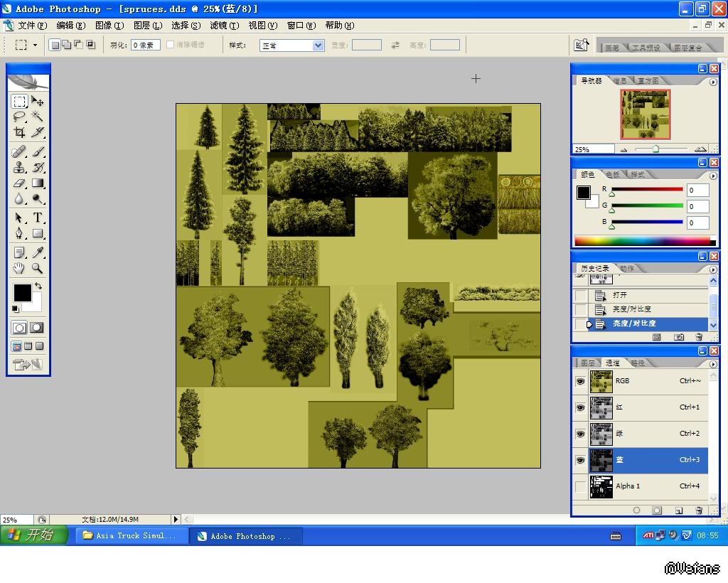Select the Zoom magnifier tool
728x583 pixels.
point(38,268)
